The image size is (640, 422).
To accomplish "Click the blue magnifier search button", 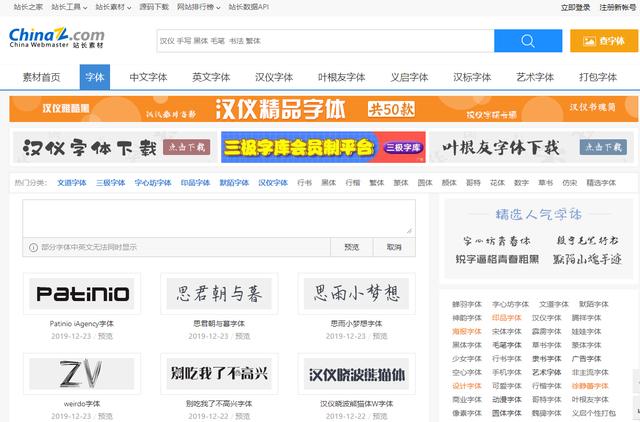I will pos(528,41).
